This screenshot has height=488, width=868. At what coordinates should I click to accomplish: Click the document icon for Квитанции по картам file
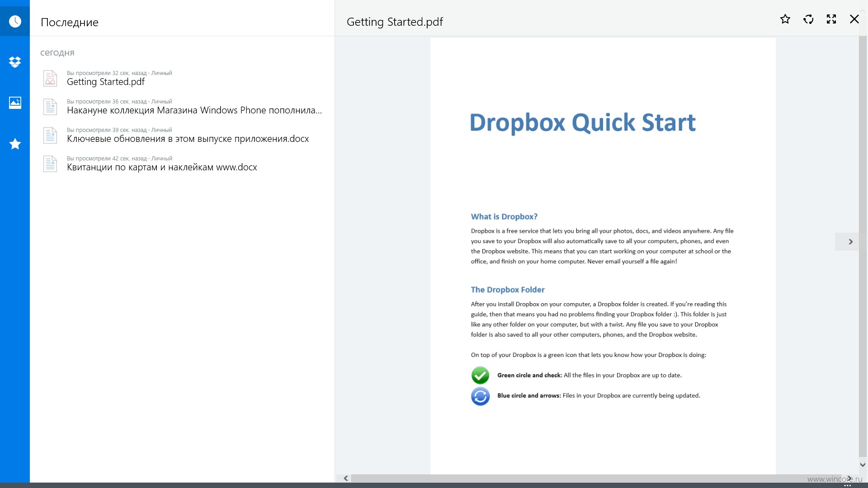[50, 164]
